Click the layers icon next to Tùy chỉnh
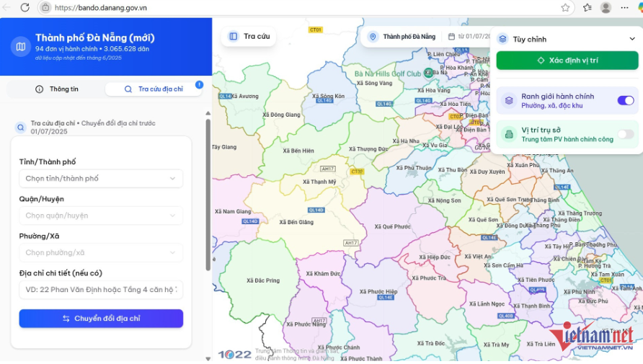The width and height of the screenshot is (643, 364). (x=502, y=39)
